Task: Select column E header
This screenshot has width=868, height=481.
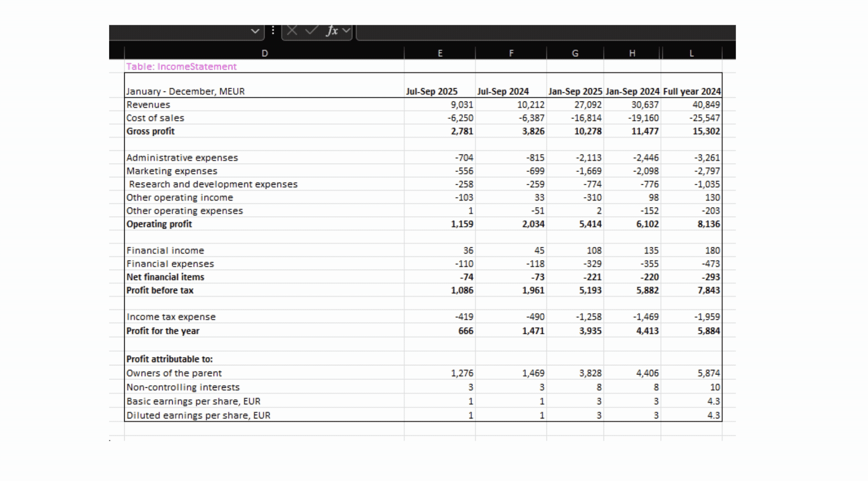Action: (x=439, y=53)
